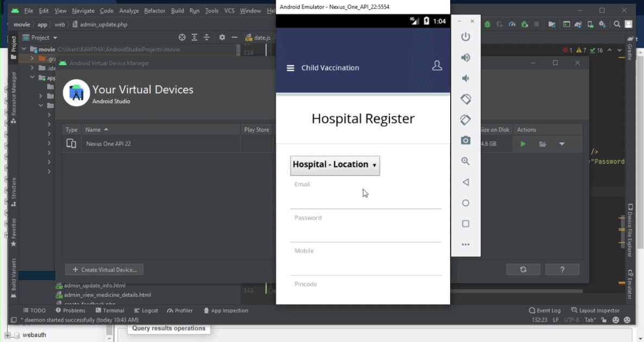This screenshot has height=342, width=644.
Task: Open the Hospital - Location dropdown
Action: coord(335,165)
